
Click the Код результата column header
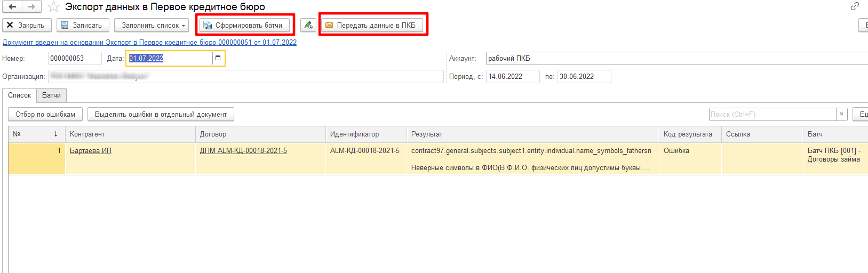[x=690, y=134]
